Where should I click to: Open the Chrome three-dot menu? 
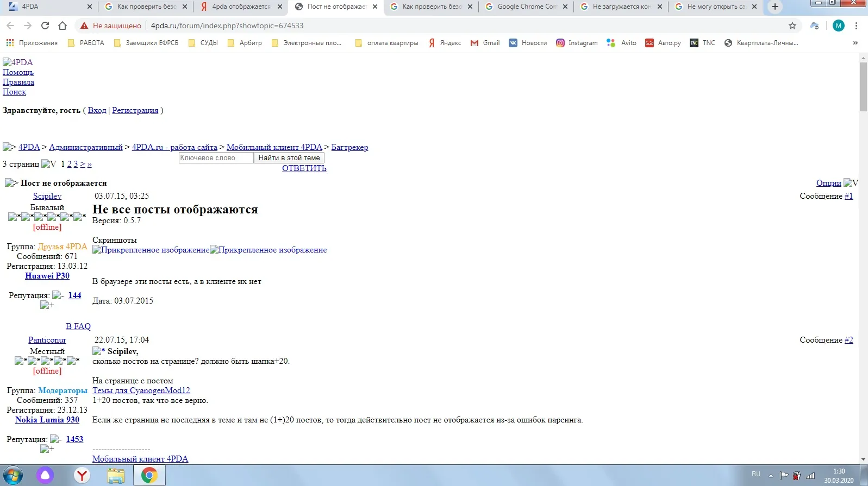[x=856, y=26]
